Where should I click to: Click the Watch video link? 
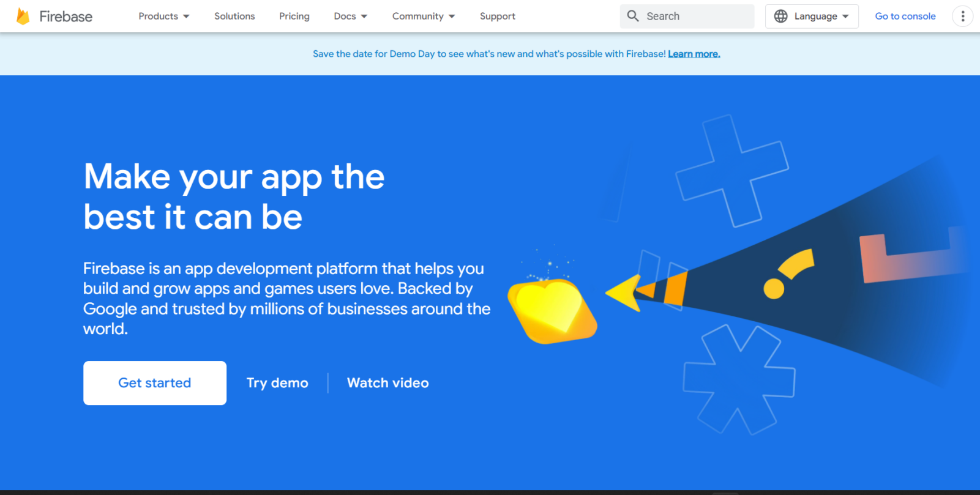[388, 383]
